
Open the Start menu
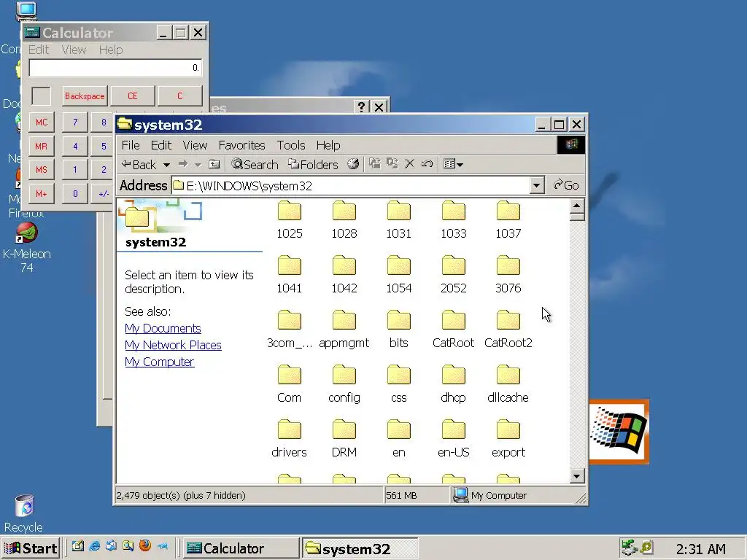[x=31, y=548]
